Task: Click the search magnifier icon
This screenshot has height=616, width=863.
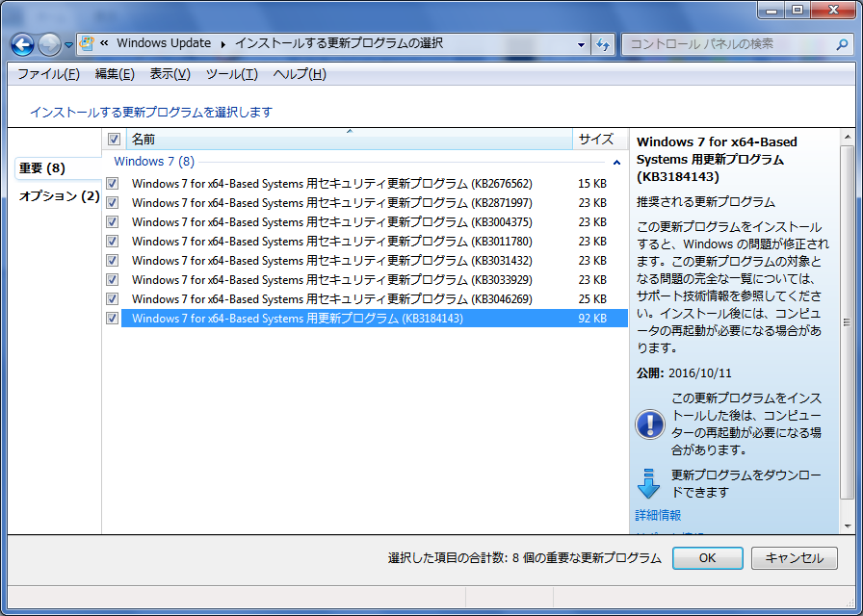Action: pos(841,44)
